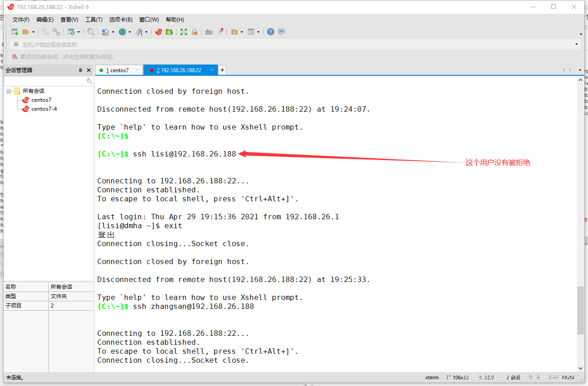
Task: Expand the color scheme dropdown arrow
Action: [113, 32]
